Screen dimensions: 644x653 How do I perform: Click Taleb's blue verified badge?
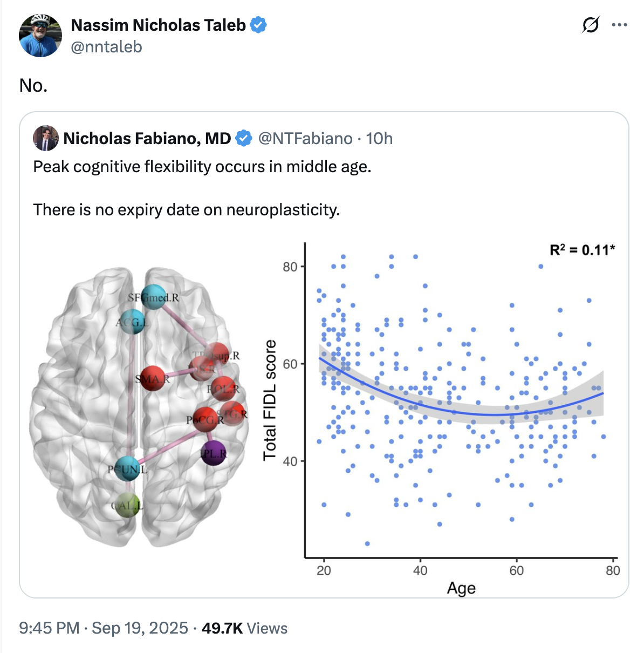[258, 25]
